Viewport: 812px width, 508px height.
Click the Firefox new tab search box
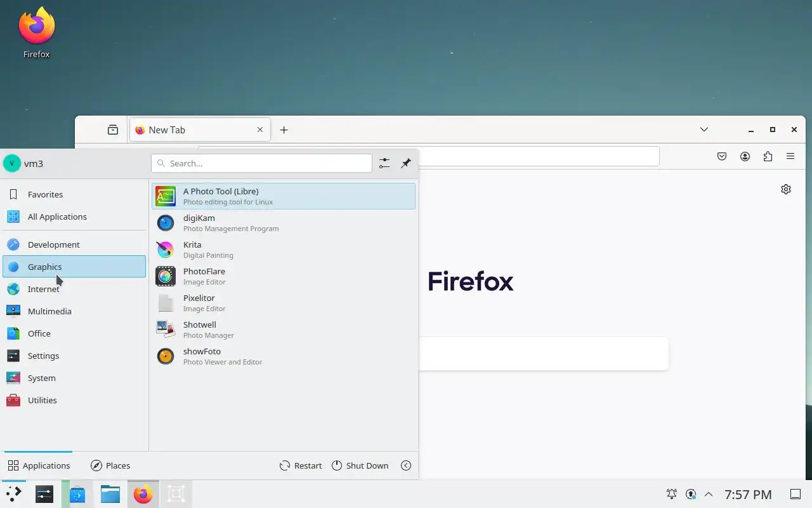click(543, 354)
